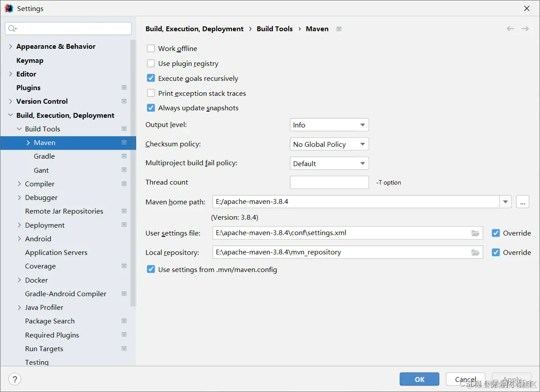The width and height of the screenshot is (540, 392).
Task: Click the folder icon in Local repository field
Action: (x=475, y=253)
